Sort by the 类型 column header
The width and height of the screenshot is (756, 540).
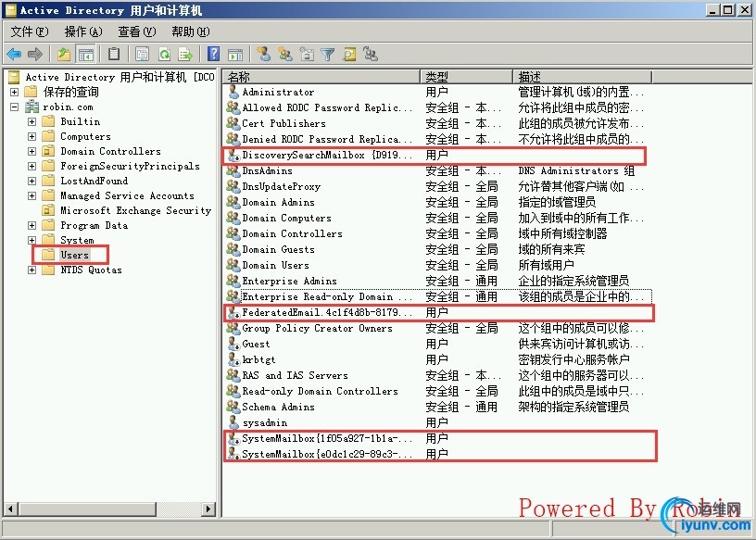pos(466,77)
